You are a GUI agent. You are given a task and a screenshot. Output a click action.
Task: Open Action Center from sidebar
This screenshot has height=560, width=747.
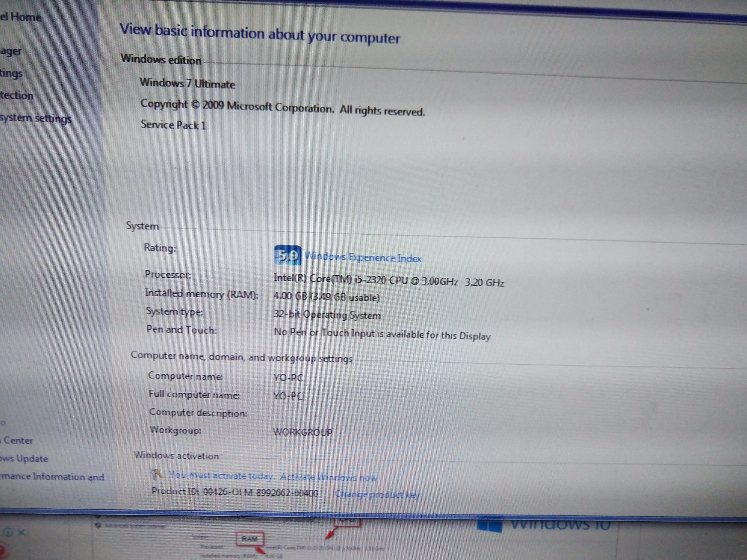click(x=17, y=441)
